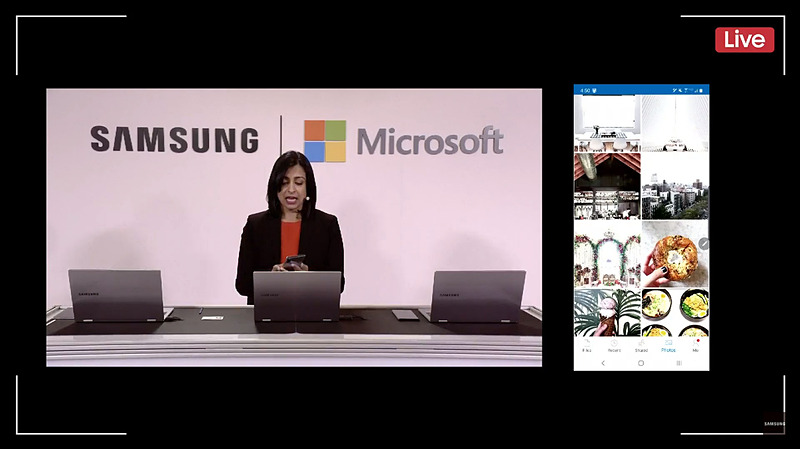Open the Me profile tab

[x=695, y=346]
